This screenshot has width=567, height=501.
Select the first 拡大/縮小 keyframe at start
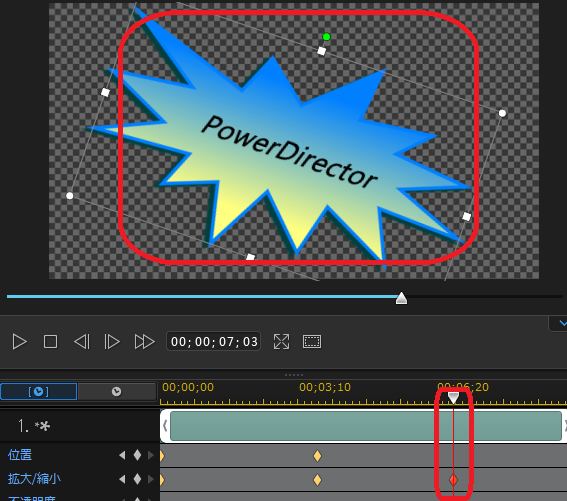point(162,480)
